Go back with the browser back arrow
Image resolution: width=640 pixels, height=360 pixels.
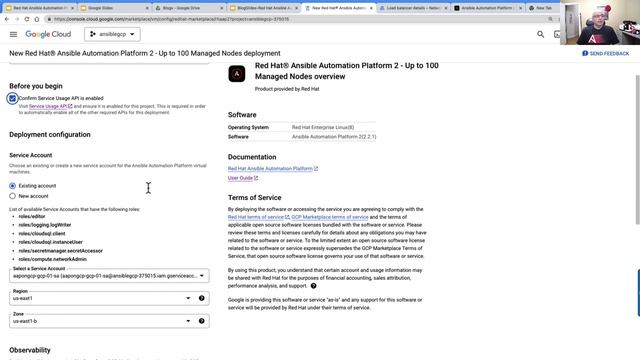coord(7,19)
